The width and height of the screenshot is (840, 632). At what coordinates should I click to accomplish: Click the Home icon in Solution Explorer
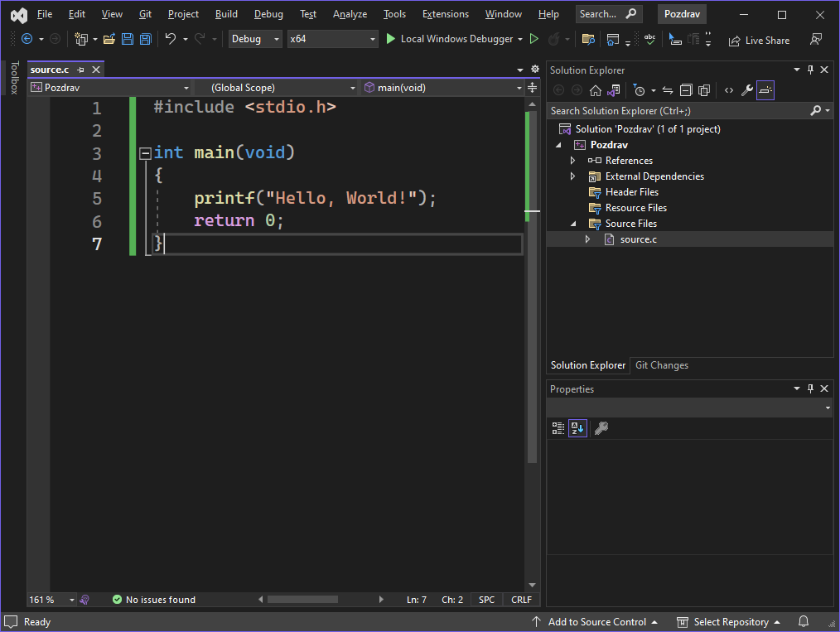(x=595, y=90)
